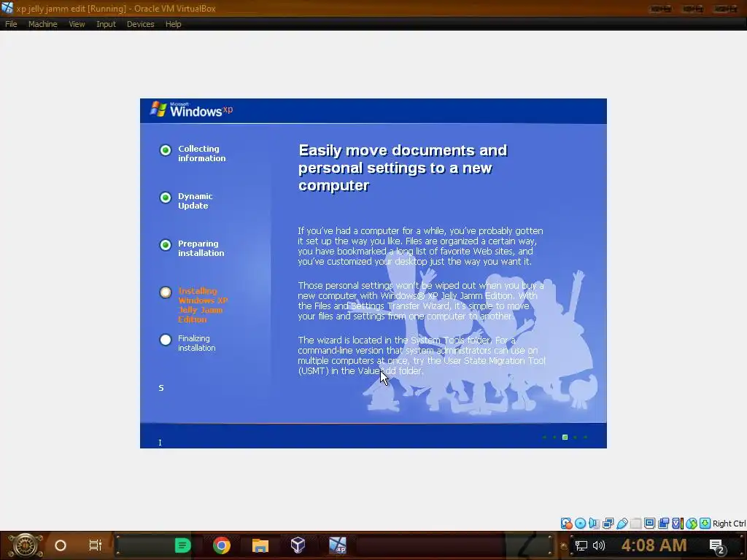The width and height of the screenshot is (747, 560).
Task: Open the steampunk gear Start button
Action: (25, 545)
